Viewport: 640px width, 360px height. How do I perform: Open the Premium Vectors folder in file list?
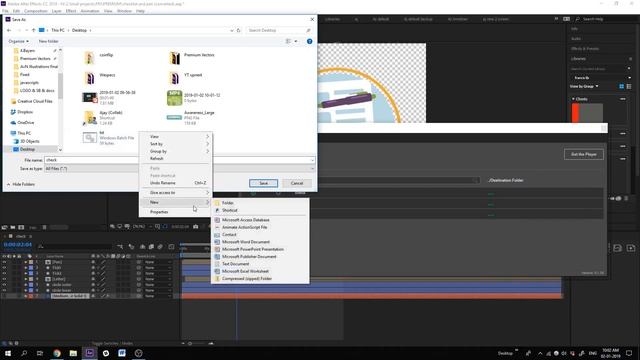click(192, 58)
